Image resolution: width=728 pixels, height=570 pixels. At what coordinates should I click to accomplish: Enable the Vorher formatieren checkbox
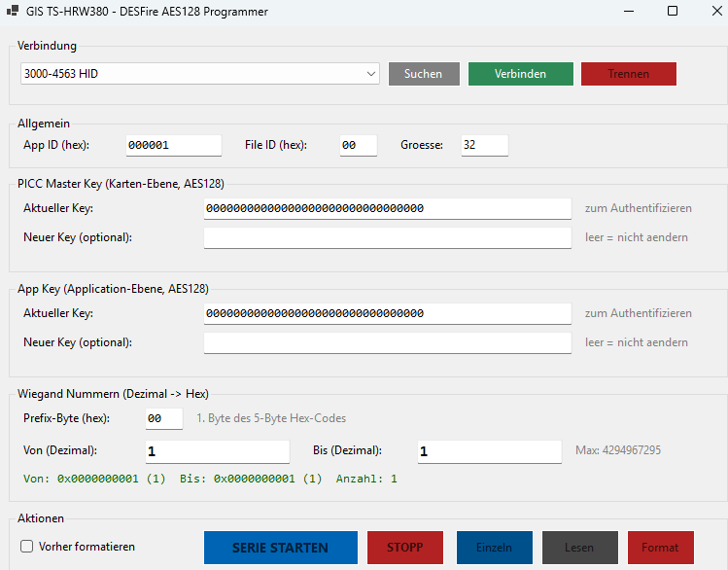click(x=27, y=547)
